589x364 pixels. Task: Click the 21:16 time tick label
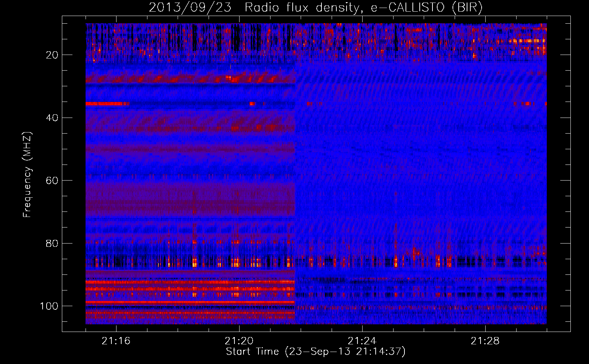click(116, 341)
